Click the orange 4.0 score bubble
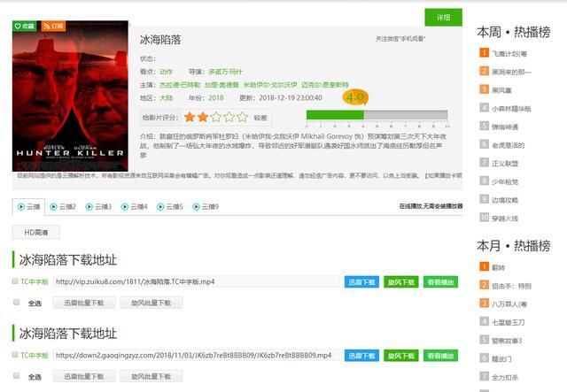The width and height of the screenshot is (567, 392). 355,97
